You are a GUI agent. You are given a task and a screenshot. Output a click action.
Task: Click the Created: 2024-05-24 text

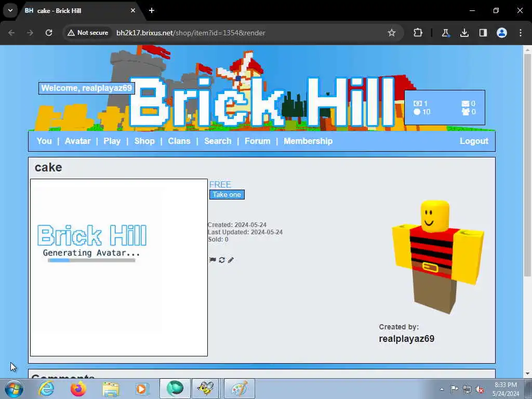pos(237,224)
